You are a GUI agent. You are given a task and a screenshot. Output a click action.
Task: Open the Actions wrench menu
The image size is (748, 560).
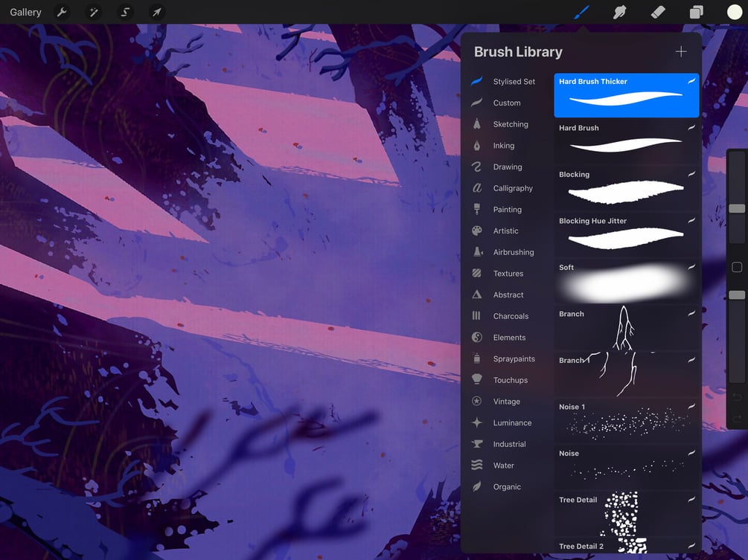[62, 12]
